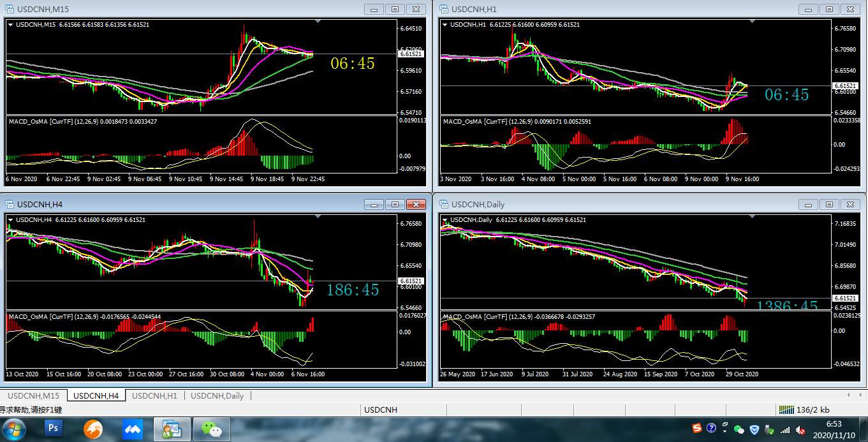Minimize the USDCNH,Daily chart window
The width and height of the screenshot is (868, 442).
808,204
